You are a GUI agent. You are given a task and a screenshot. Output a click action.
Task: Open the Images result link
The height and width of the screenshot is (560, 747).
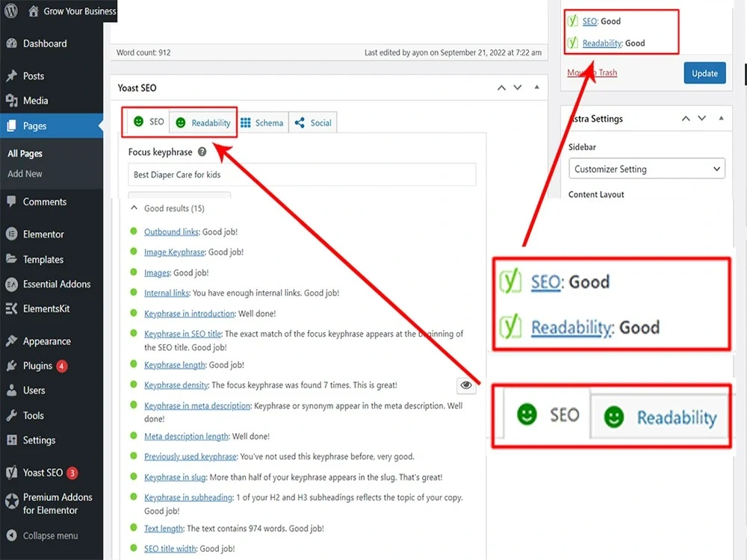(x=157, y=273)
